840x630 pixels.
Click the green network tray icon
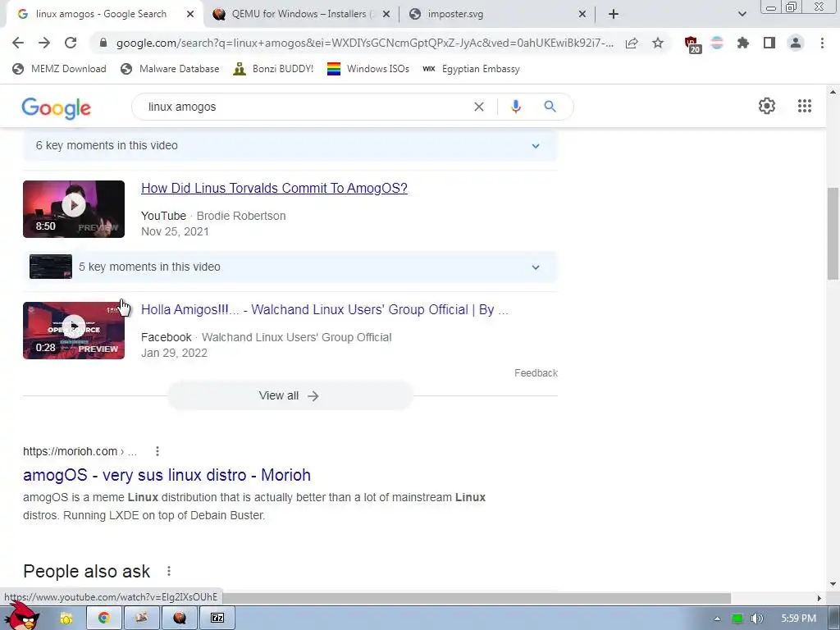tap(737, 619)
